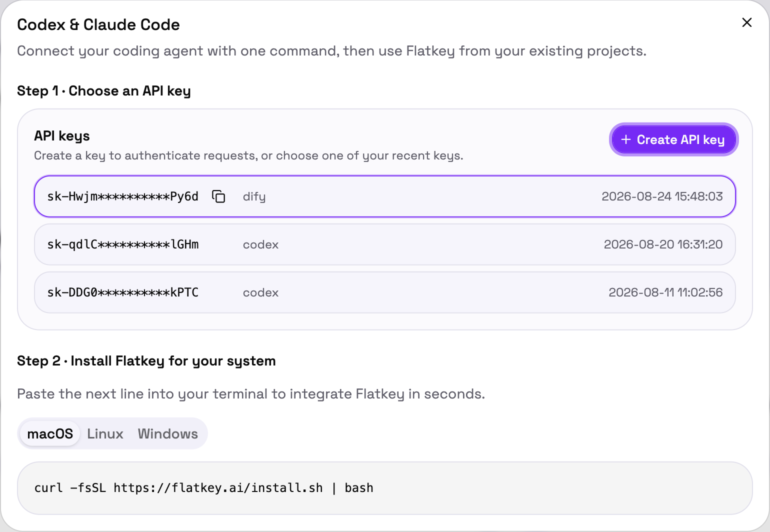Copy the sk-Hwjm API key
This screenshot has width=770, height=532.
pyautogui.click(x=218, y=196)
